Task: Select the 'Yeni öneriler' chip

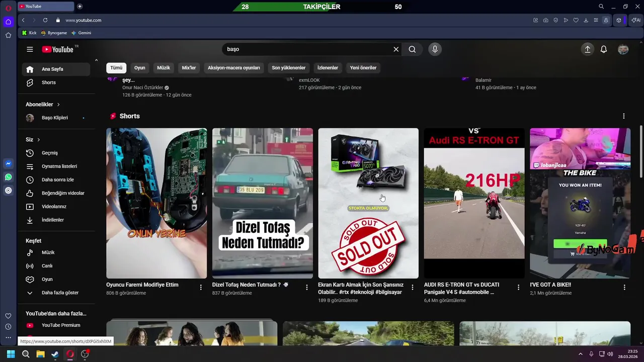Action: (363, 68)
